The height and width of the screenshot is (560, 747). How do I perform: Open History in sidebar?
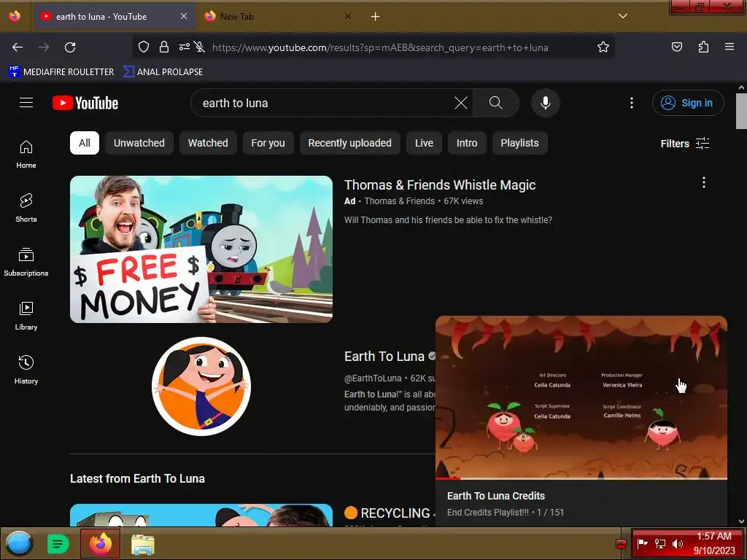click(26, 370)
